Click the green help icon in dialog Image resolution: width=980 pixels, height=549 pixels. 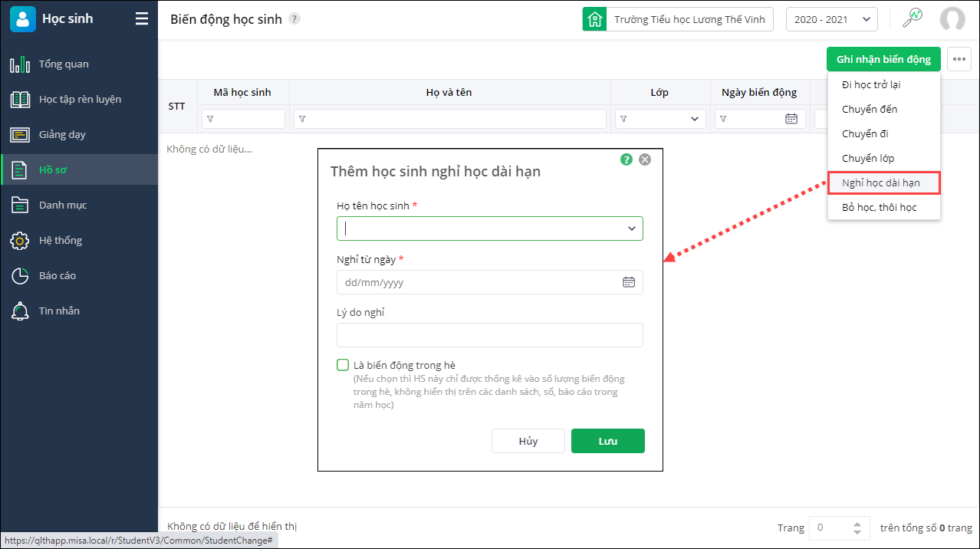(626, 159)
